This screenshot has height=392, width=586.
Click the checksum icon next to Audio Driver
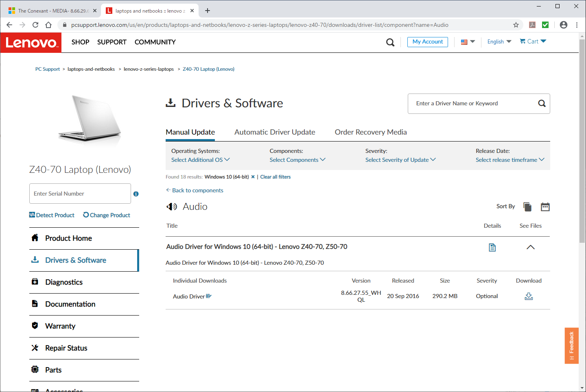click(x=209, y=296)
